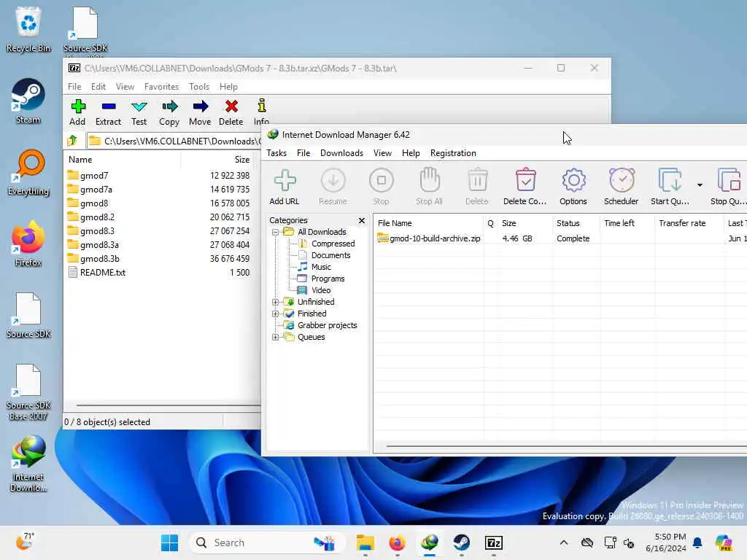Select the Programs category
Screen dimensions: 747x560
pyautogui.click(x=328, y=279)
